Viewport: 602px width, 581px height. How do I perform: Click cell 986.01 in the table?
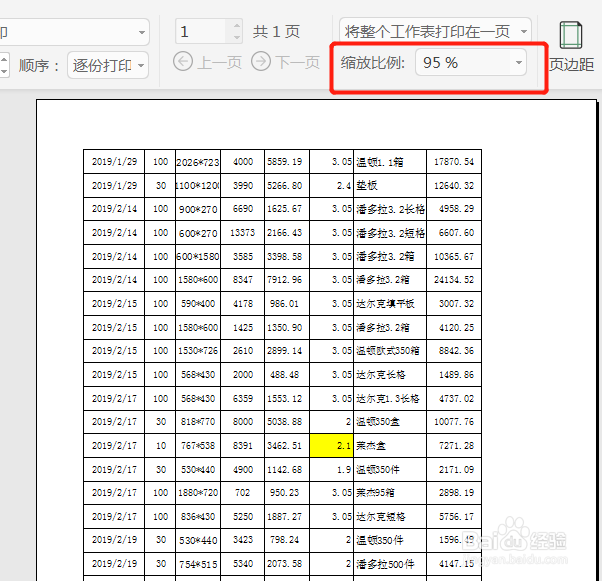click(286, 303)
